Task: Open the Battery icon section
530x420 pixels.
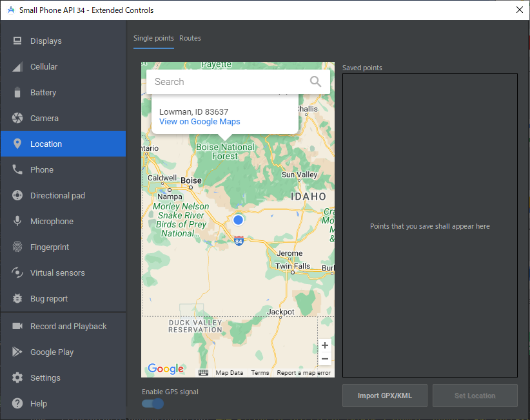Action: (x=17, y=93)
